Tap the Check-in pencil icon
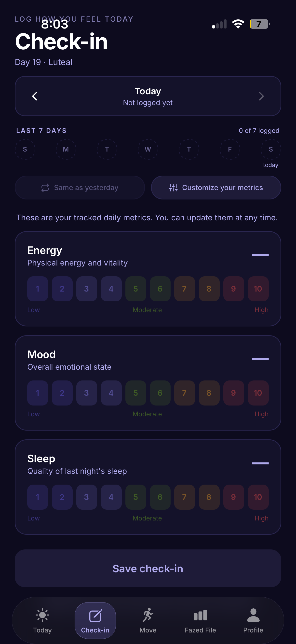This screenshot has height=644, width=296. tap(95, 616)
